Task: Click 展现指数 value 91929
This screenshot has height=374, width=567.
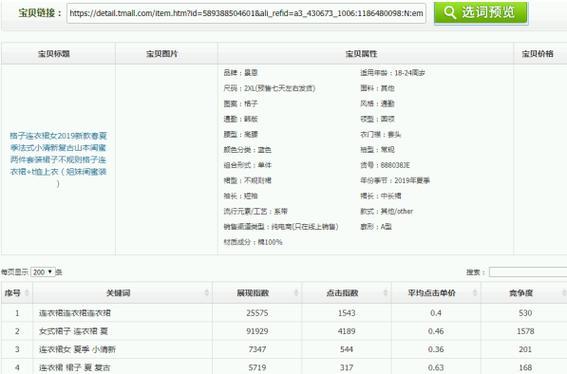Action: 257,331
